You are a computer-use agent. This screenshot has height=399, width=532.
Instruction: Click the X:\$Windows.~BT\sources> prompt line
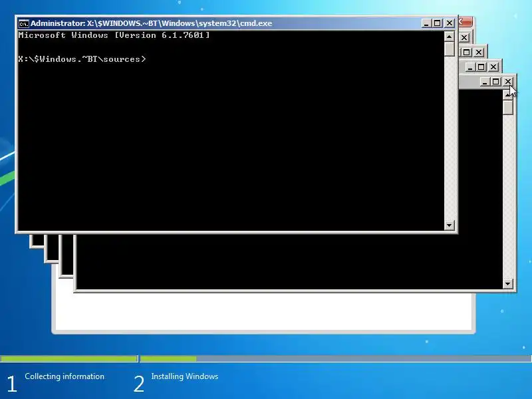[x=82, y=59]
